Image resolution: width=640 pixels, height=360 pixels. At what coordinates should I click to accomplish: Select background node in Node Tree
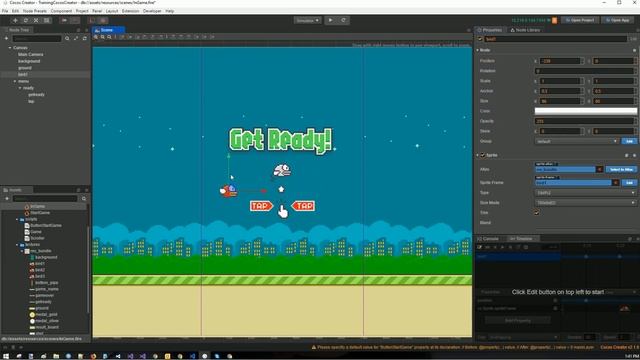29,61
